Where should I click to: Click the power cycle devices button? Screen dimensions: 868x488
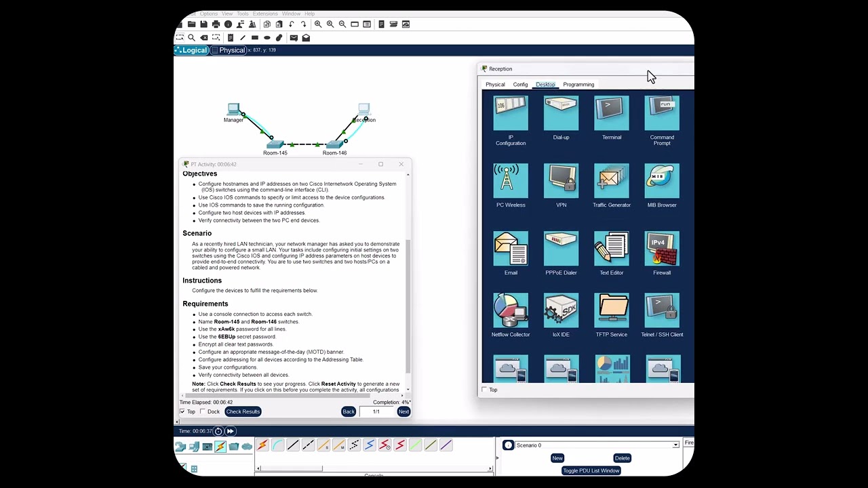tap(218, 431)
